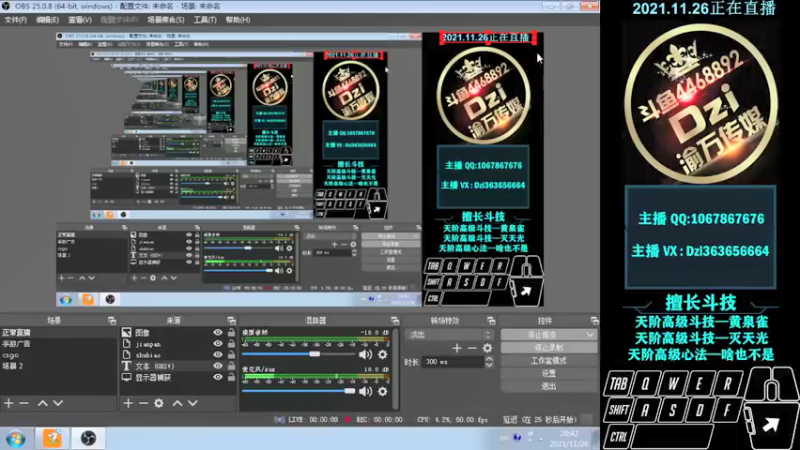
Task: Hide the 显示器捕获 source with its eye icon
Action: (218, 377)
